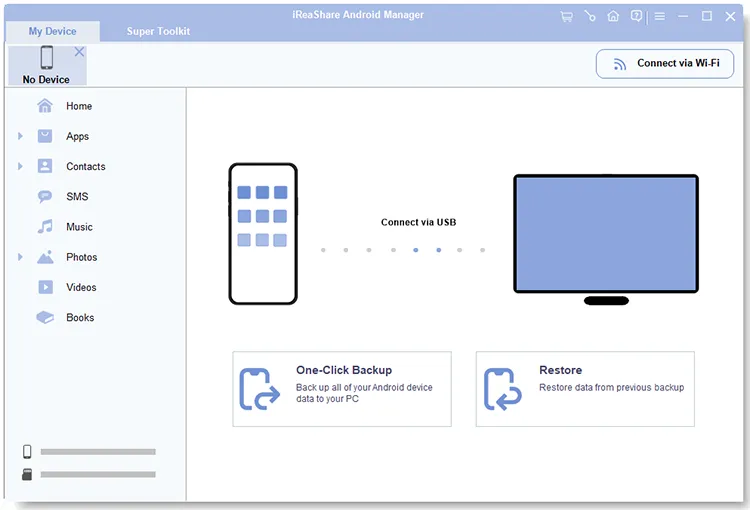Click the Videos play icon
750x510 pixels.
45,287
